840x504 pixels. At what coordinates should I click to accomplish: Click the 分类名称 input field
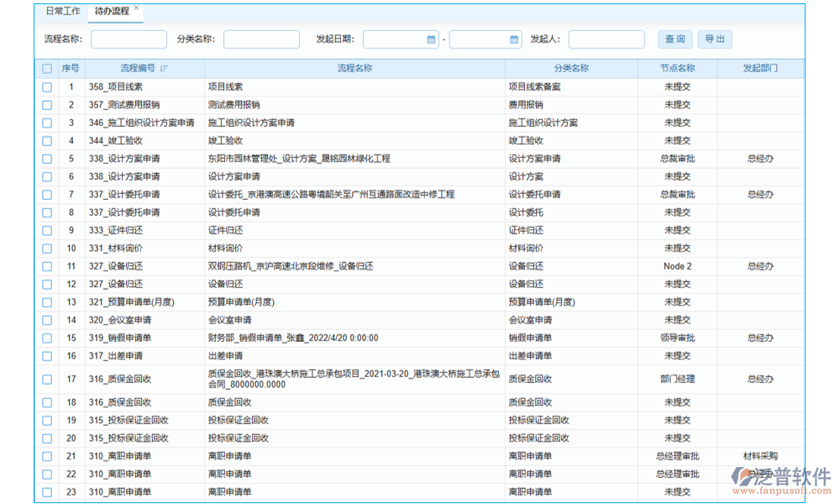[261, 39]
